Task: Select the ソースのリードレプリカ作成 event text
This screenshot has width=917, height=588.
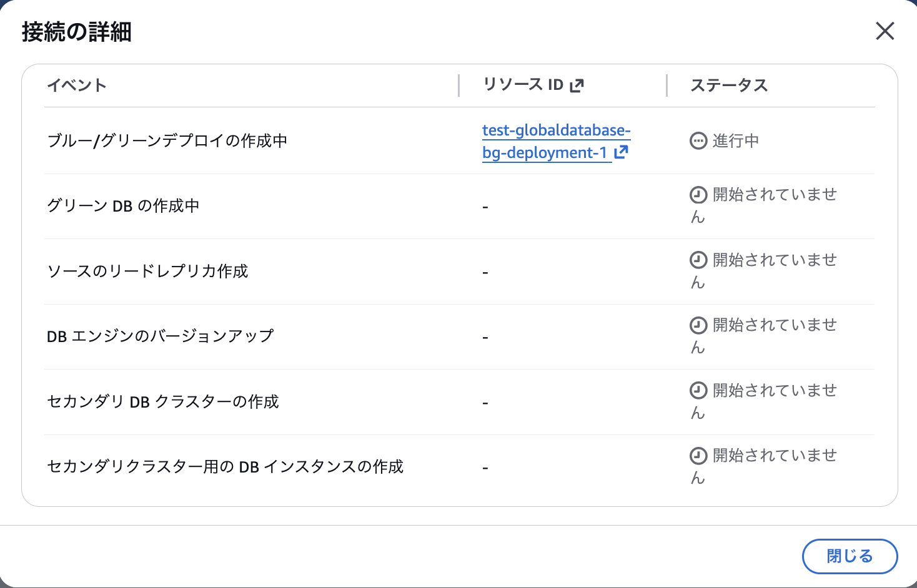Action: click(x=148, y=272)
